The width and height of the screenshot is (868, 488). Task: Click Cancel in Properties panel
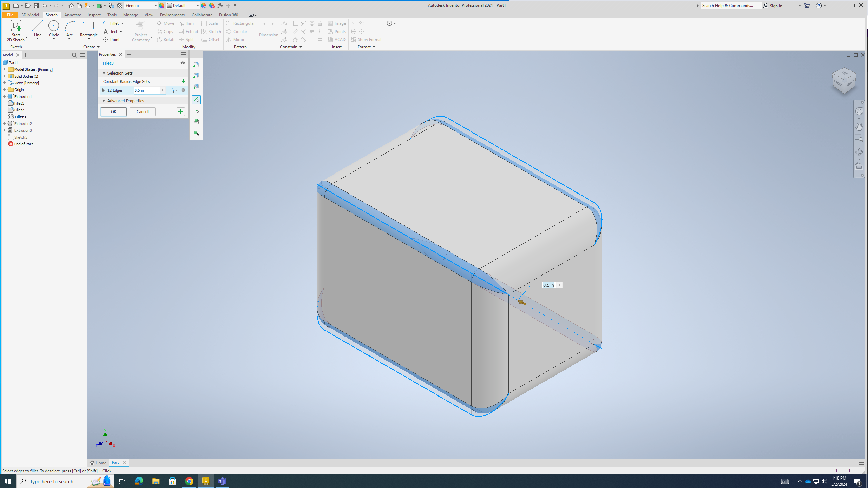coord(142,111)
